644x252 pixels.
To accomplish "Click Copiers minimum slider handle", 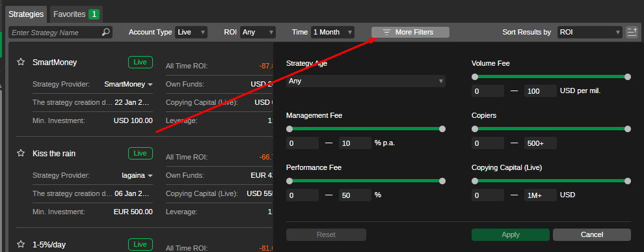I will tap(475, 129).
